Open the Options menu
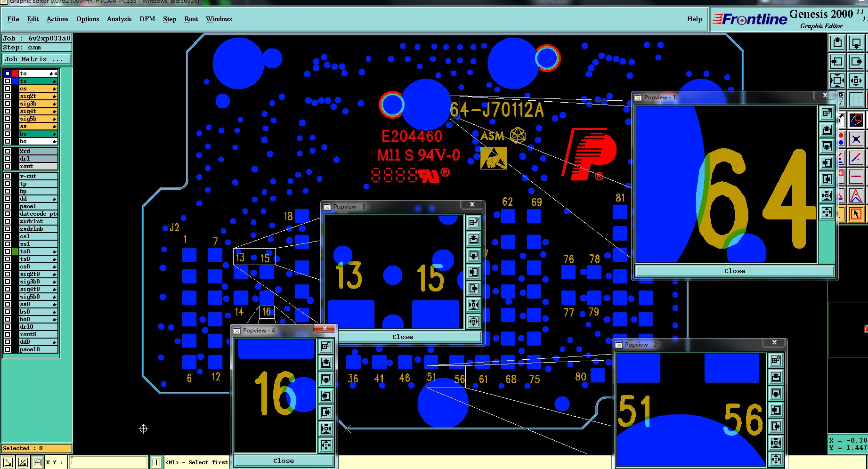868x469 pixels. pyautogui.click(x=88, y=19)
